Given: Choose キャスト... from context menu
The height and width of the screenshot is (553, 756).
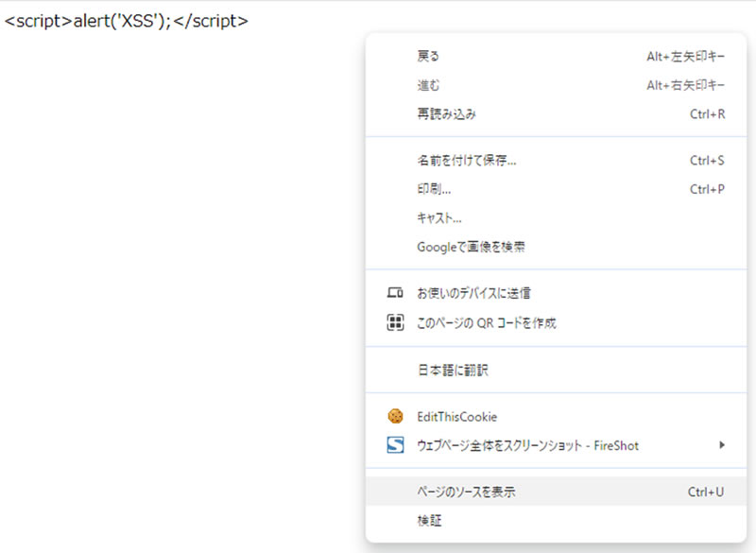Looking at the screenshot, I should pos(556,218).
